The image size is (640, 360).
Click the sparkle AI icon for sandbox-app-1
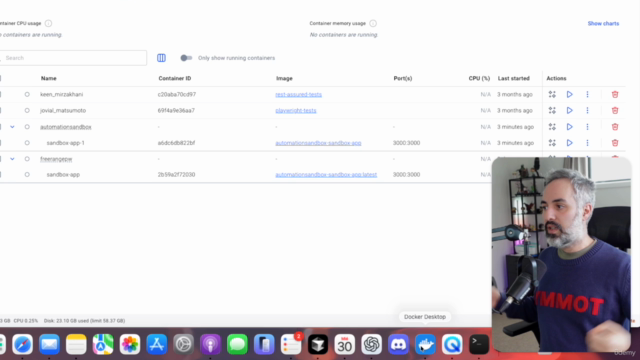click(552, 143)
